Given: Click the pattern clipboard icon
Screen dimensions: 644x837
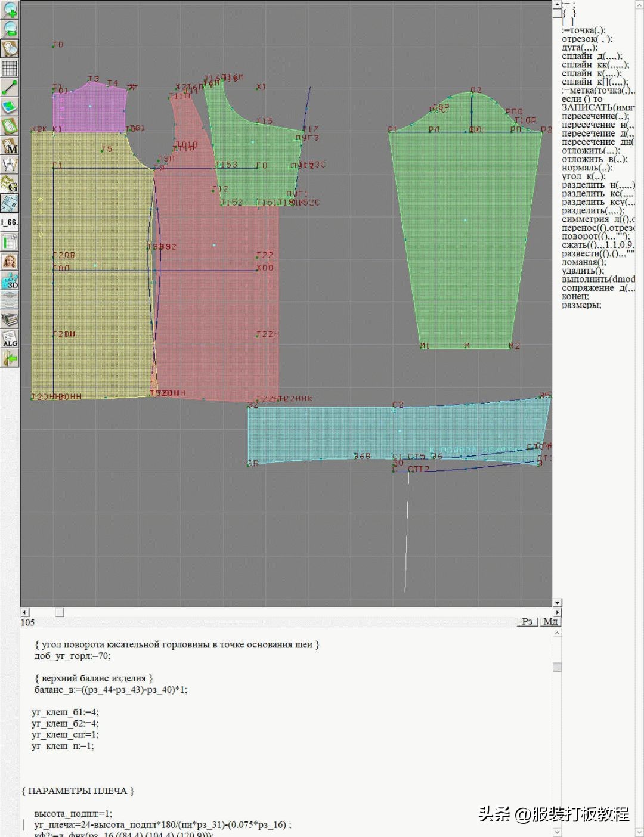Looking at the screenshot, I should tap(10, 126).
